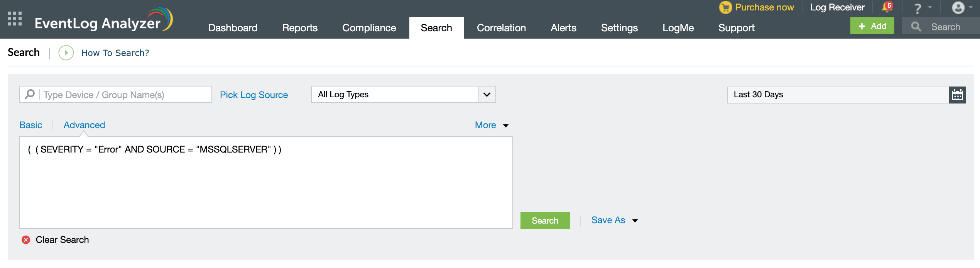Open the apps grid menu icon
This screenshot has height=268, width=980.
click(x=15, y=19)
